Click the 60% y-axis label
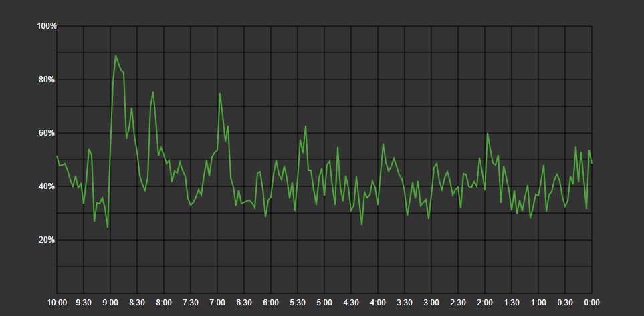 coord(48,133)
